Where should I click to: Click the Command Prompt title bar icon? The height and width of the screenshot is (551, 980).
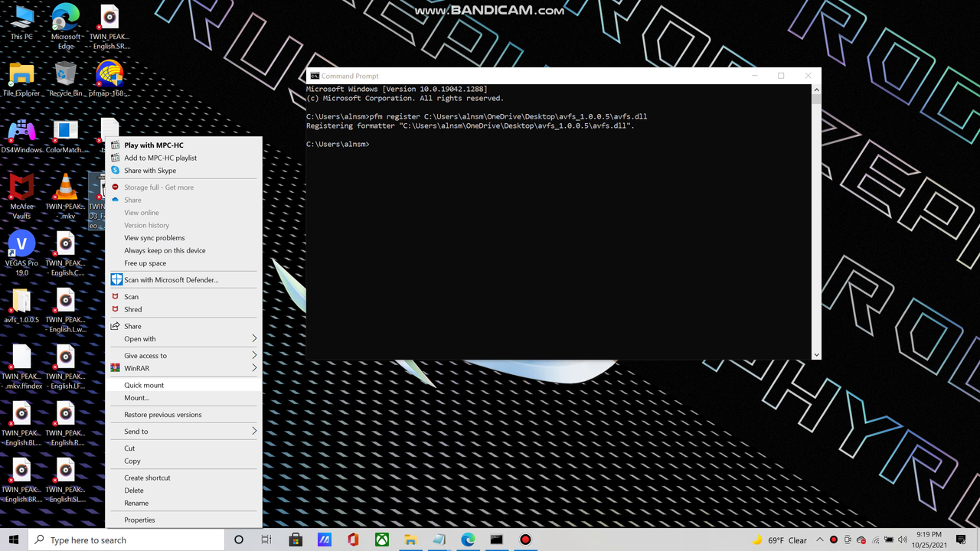(315, 76)
